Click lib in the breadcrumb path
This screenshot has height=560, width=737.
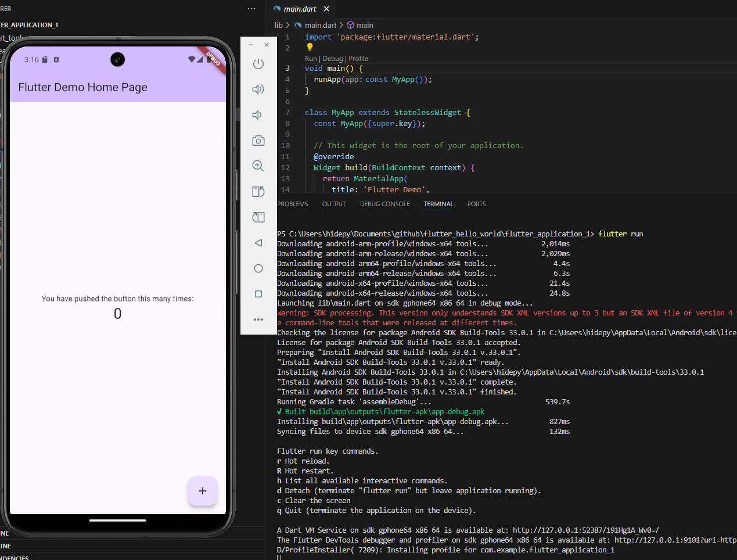pyautogui.click(x=279, y=25)
